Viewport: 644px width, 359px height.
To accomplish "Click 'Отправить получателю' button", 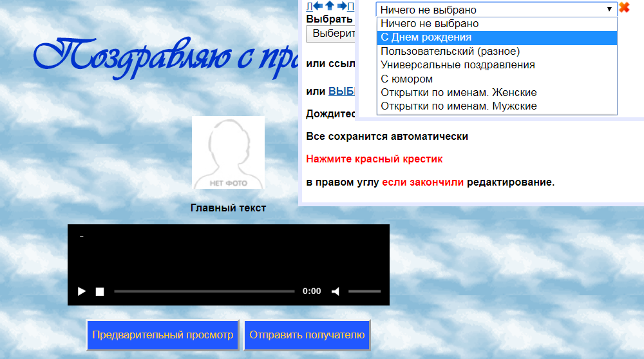I will [x=307, y=335].
